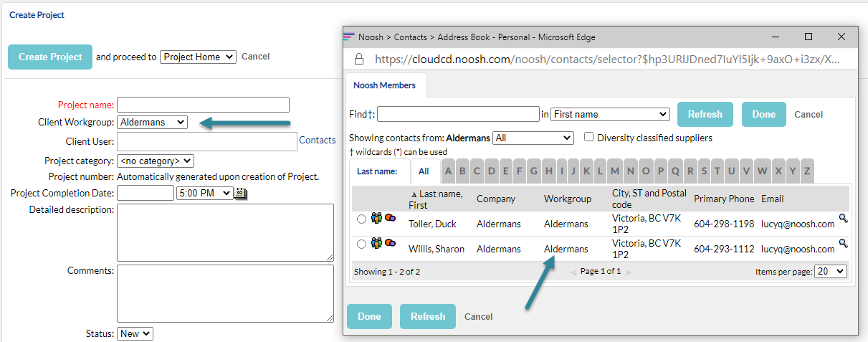
Task: Click the Primary Phone column header
Action: tap(724, 199)
